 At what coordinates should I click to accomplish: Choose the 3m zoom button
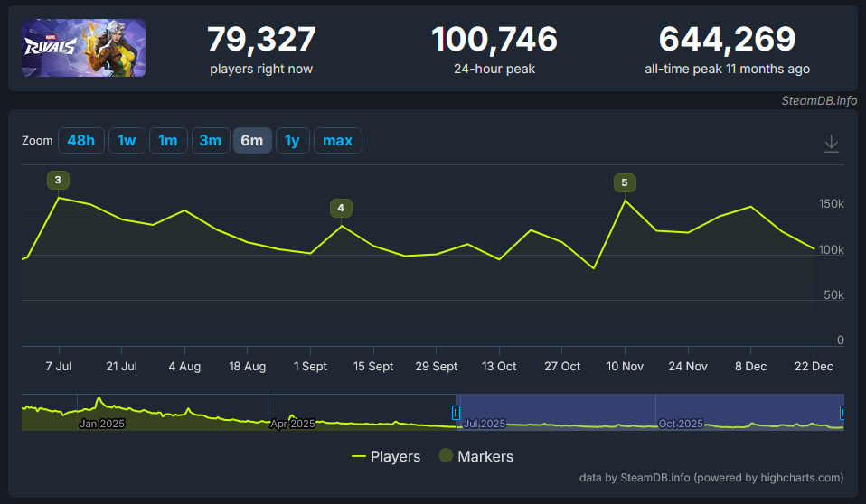pos(211,141)
